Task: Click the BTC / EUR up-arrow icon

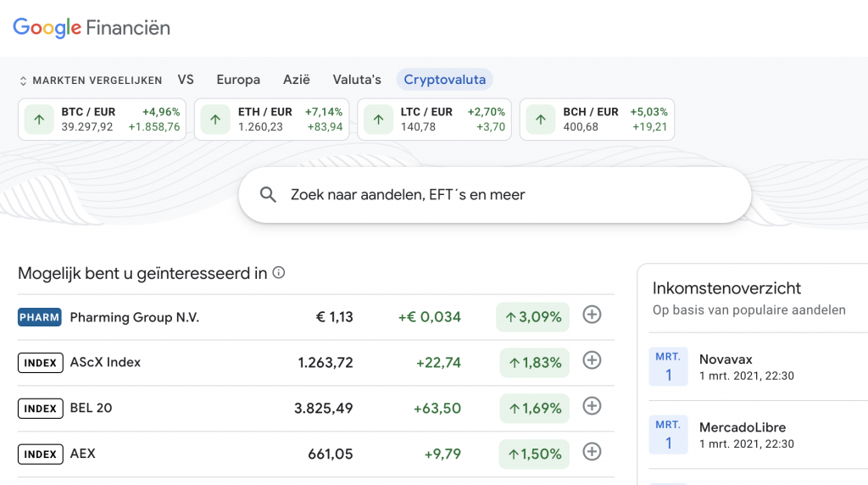Action: click(x=39, y=119)
